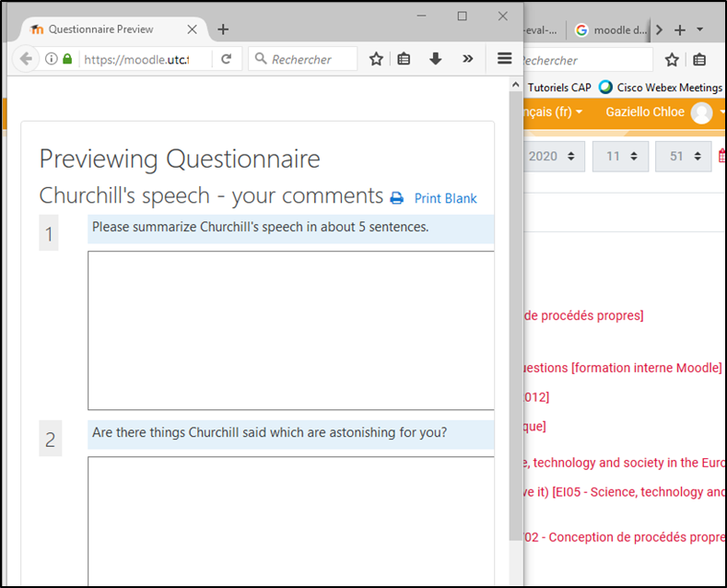Click the '012]' red course link
Viewport: 727px width, 588px height.
pos(537,397)
